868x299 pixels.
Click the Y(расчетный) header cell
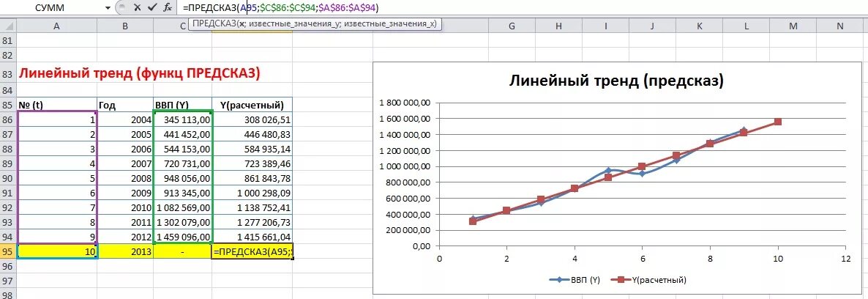pyautogui.click(x=252, y=105)
